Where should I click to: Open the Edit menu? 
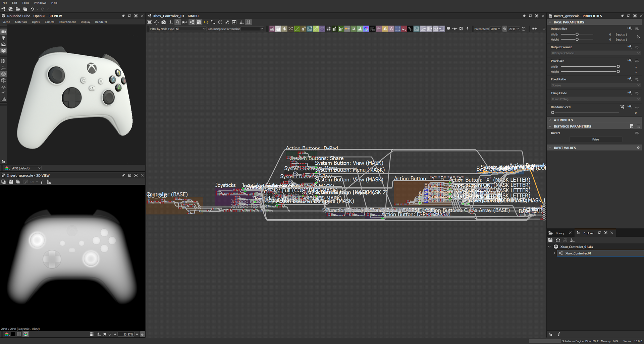pos(14,3)
